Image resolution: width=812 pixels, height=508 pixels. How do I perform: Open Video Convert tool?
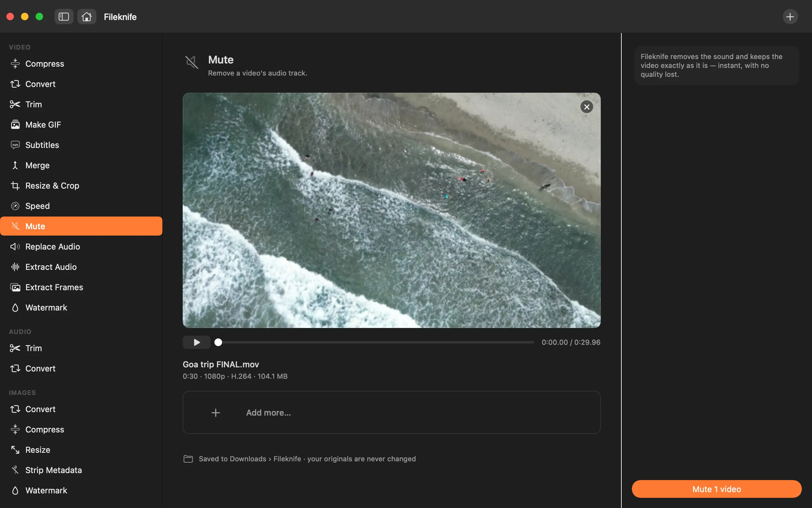(x=81, y=84)
